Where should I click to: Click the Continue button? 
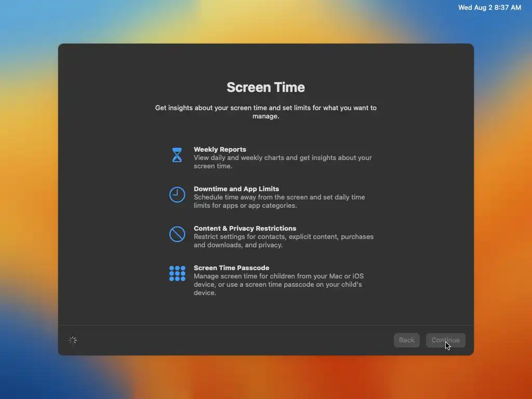coord(445,340)
